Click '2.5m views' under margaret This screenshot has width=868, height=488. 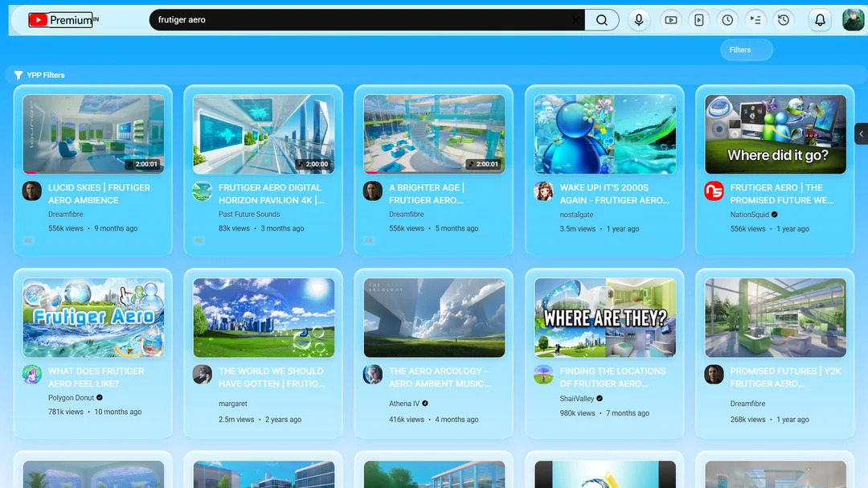(x=236, y=420)
